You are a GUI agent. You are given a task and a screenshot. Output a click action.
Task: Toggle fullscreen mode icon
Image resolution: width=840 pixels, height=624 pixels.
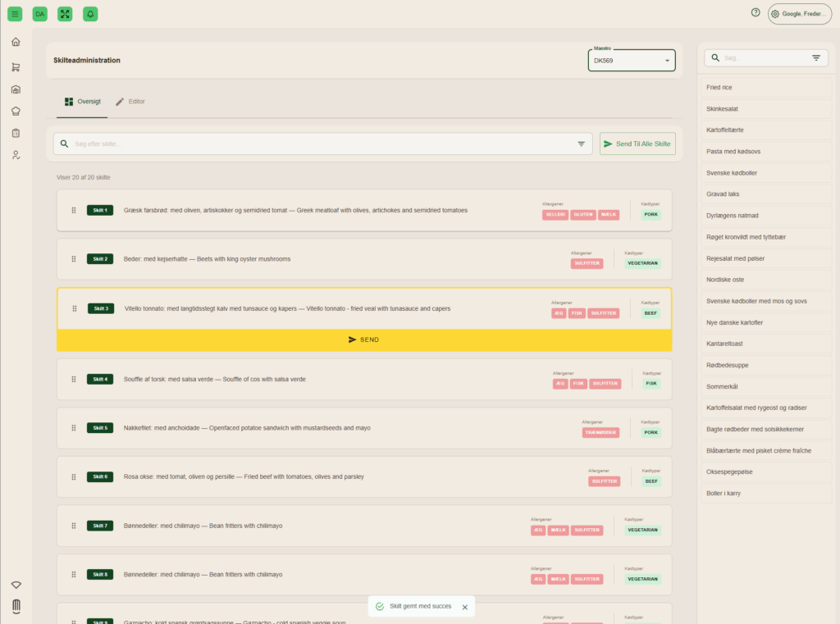coord(65,14)
